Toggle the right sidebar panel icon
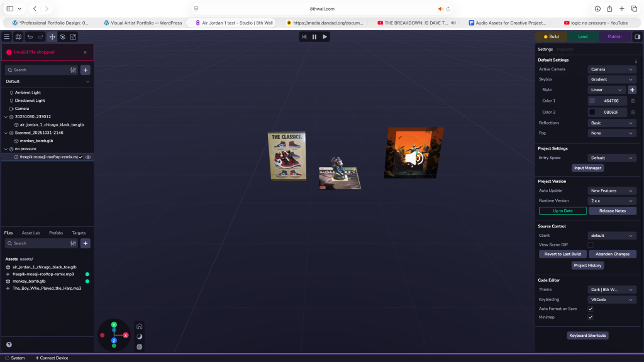 pos(636,36)
